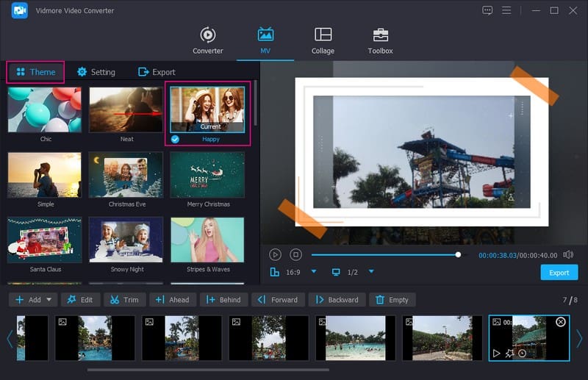Remove the selected clip with X icon

point(561,322)
